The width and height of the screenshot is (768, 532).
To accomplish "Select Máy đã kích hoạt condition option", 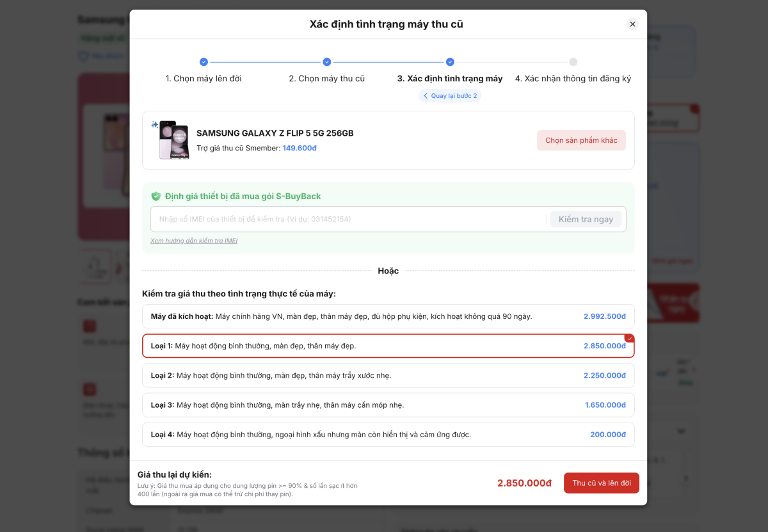I will [388, 316].
